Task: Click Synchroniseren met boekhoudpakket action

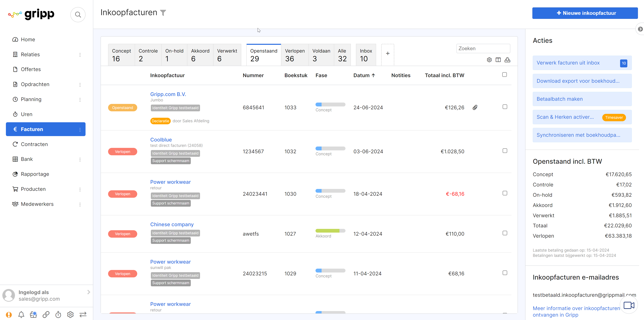Action: tap(582, 135)
